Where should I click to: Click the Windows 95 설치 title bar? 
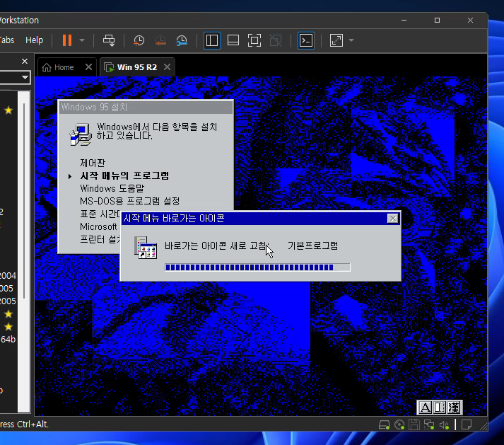[146, 107]
